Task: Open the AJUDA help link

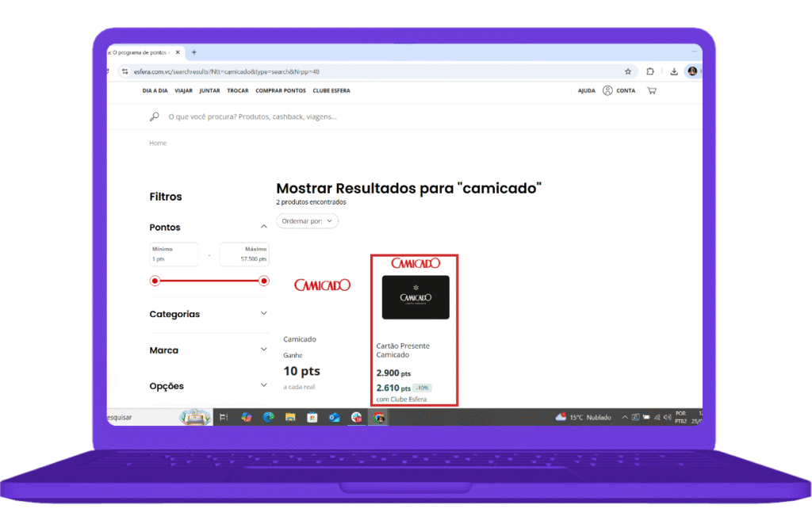Action: click(587, 90)
